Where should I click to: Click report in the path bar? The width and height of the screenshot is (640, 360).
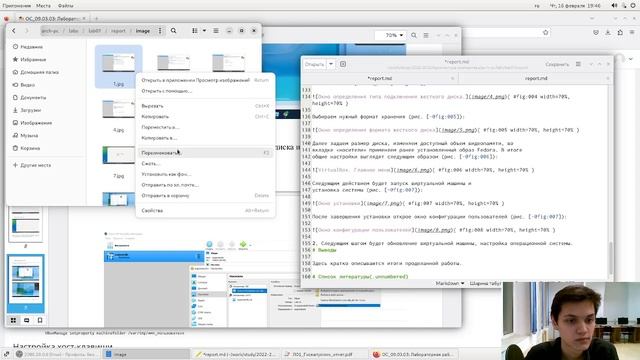click(x=118, y=31)
